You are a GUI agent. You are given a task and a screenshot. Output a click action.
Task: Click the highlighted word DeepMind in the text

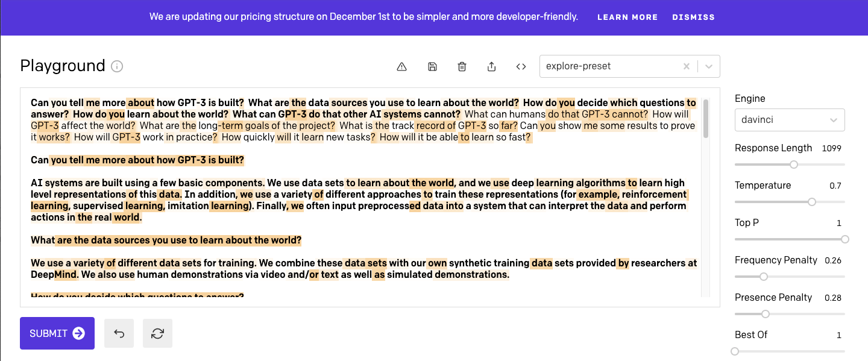pyautogui.click(x=54, y=274)
